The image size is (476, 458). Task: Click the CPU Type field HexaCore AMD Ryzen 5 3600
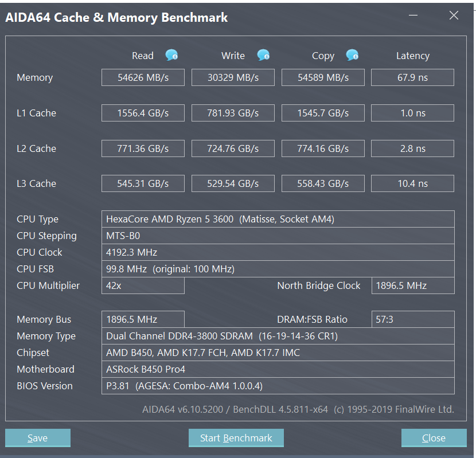tap(278, 219)
